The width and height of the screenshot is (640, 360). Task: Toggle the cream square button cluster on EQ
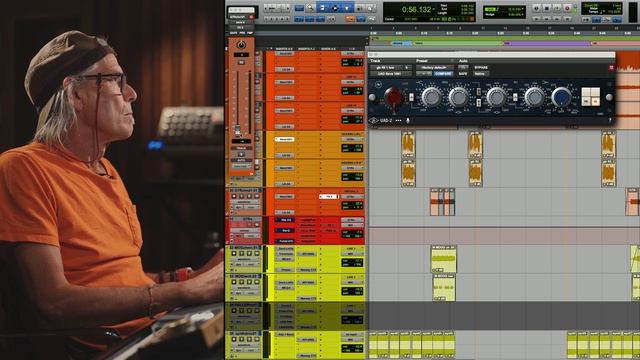coord(591,97)
